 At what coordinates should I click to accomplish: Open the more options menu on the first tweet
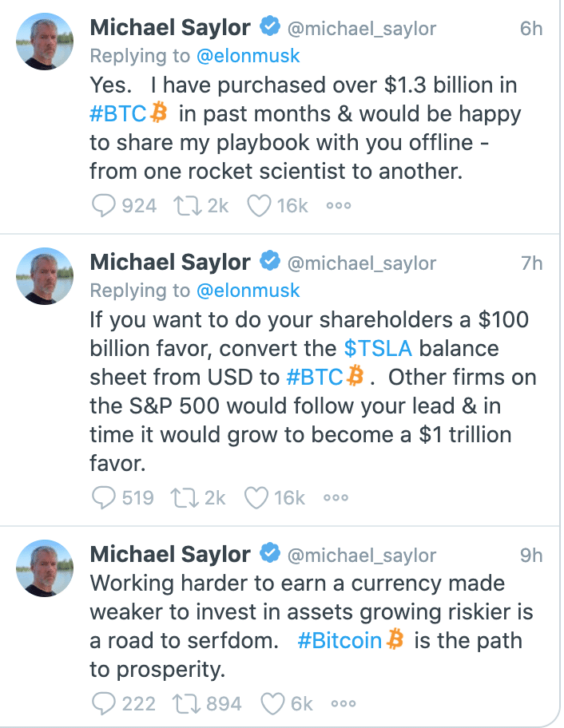338,205
